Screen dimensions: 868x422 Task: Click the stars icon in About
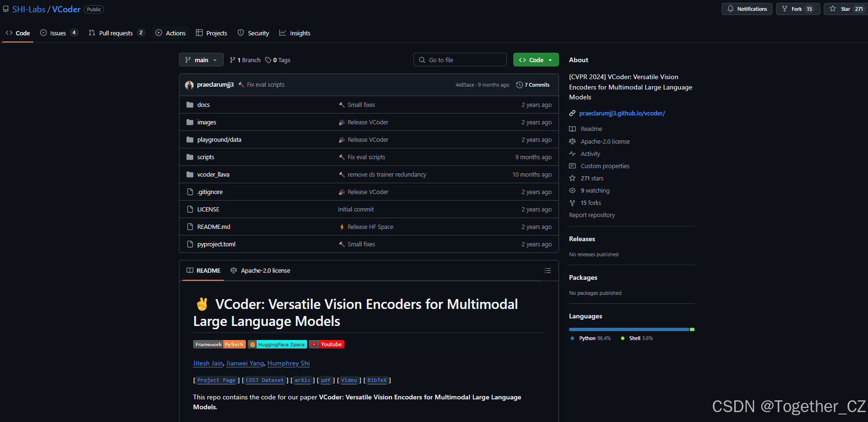(572, 178)
